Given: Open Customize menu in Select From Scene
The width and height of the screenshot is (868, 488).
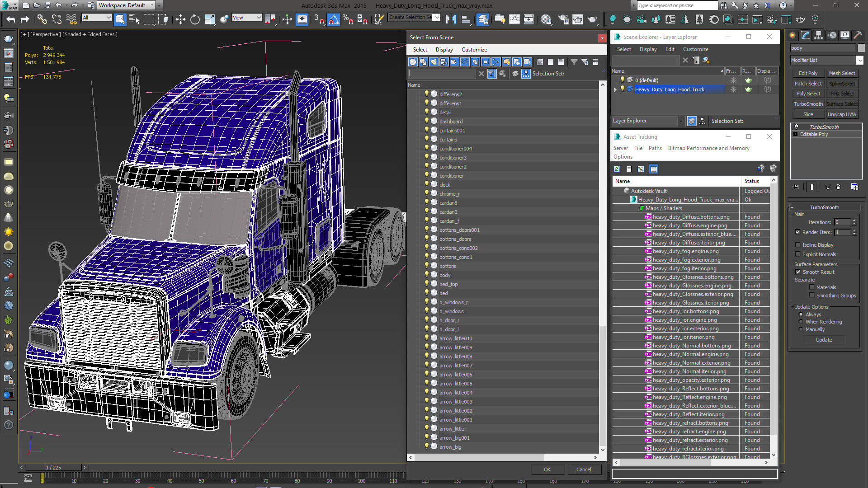Looking at the screenshot, I should [474, 50].
